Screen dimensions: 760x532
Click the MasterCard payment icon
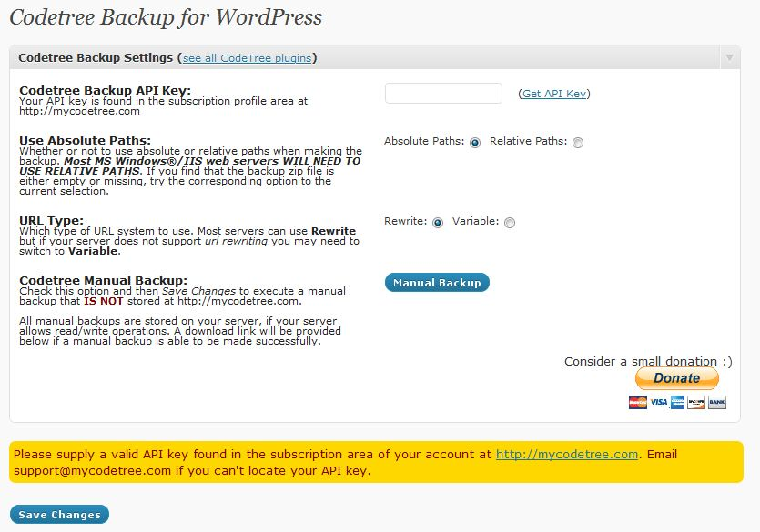click(638, 402)
